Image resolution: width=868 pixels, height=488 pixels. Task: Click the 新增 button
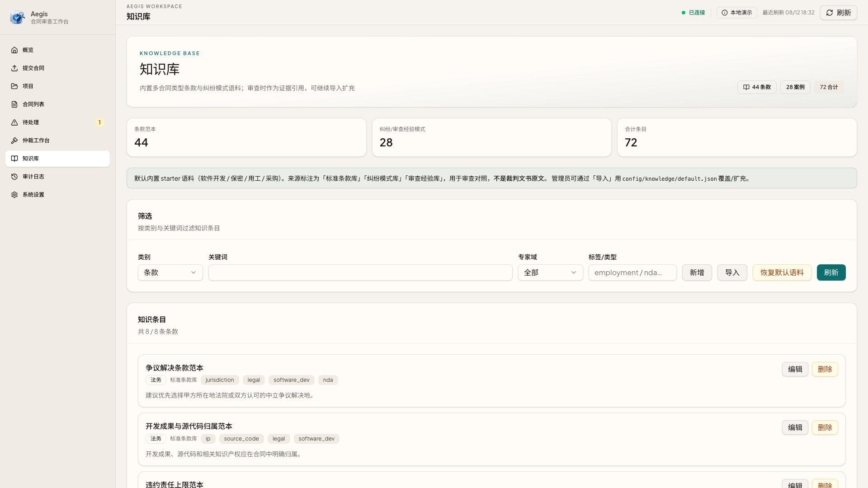click(697, 272)
